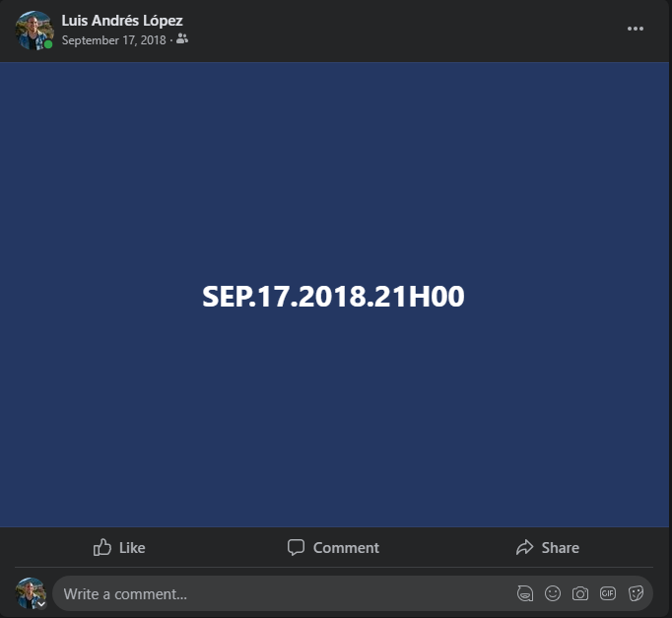
Task: Open the emoji picker in the comment box
Action: click(x=553, y=593)
